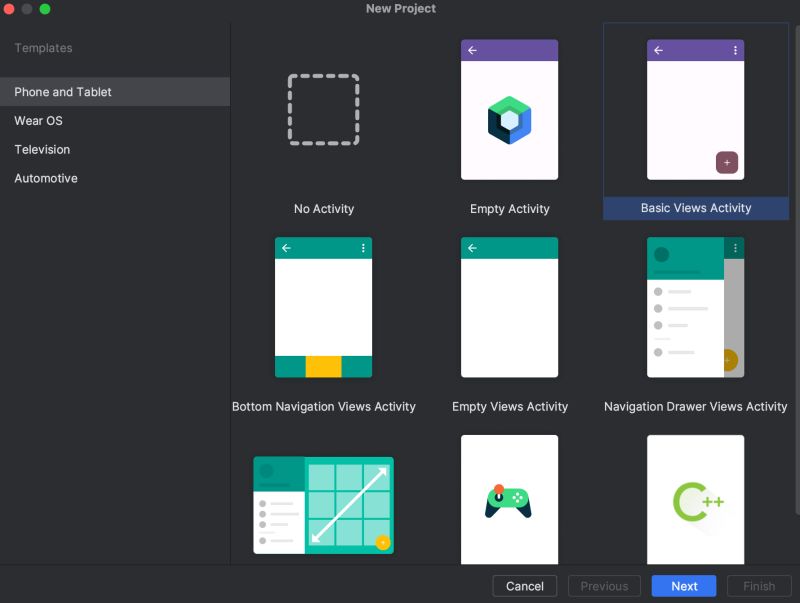Click the green maximize window button
Screen dimensions: 800x603
(45, 9)
